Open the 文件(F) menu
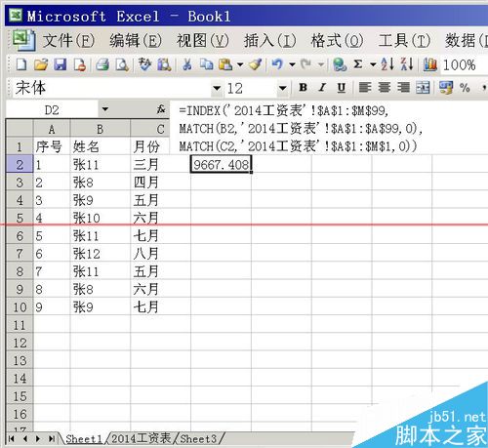Image resolution: width=488 pixels, height=448 pixels. click(68, 41)
